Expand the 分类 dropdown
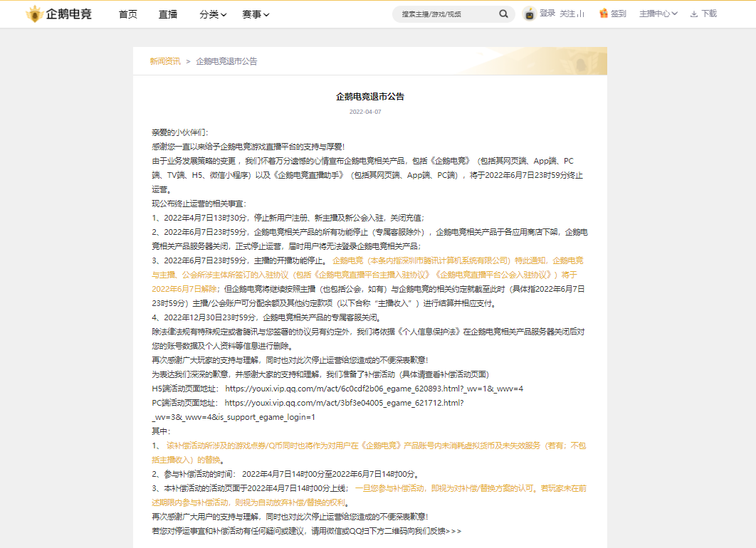Image resolution: width=756 pixels, height=548 pixels. click(212, 14)
